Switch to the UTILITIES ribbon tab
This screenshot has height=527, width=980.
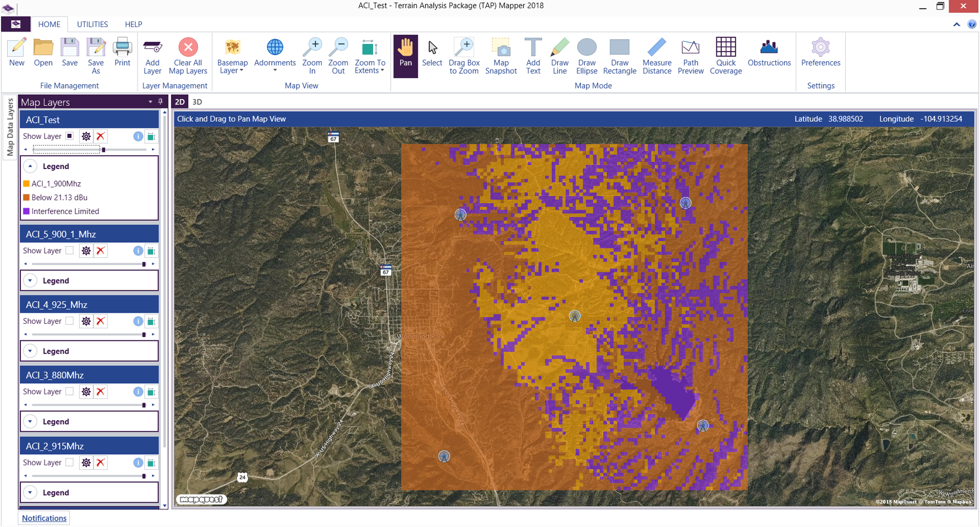pos(92,24)
